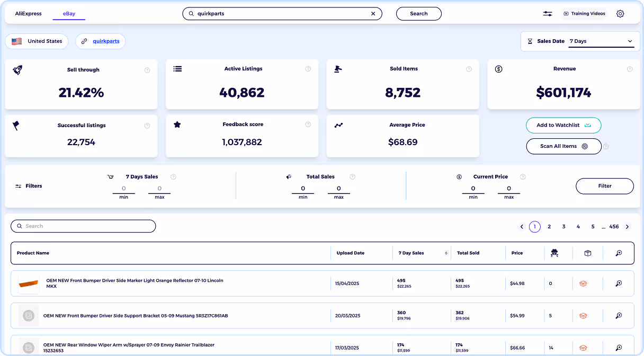644x356 pixels.
Task: Switch to AliExpress tab
Action: point(29,14)
